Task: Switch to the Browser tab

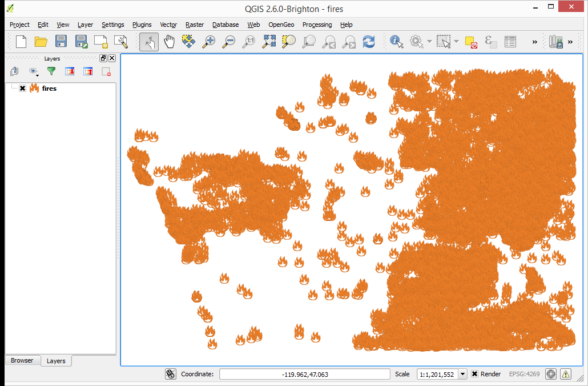Action: point(22,360)
